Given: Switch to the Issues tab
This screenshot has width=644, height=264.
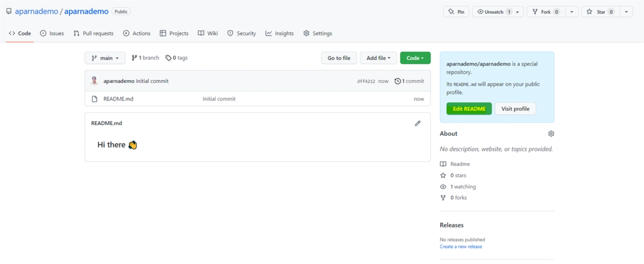Looking at the screenshot, I should point(52,33).
